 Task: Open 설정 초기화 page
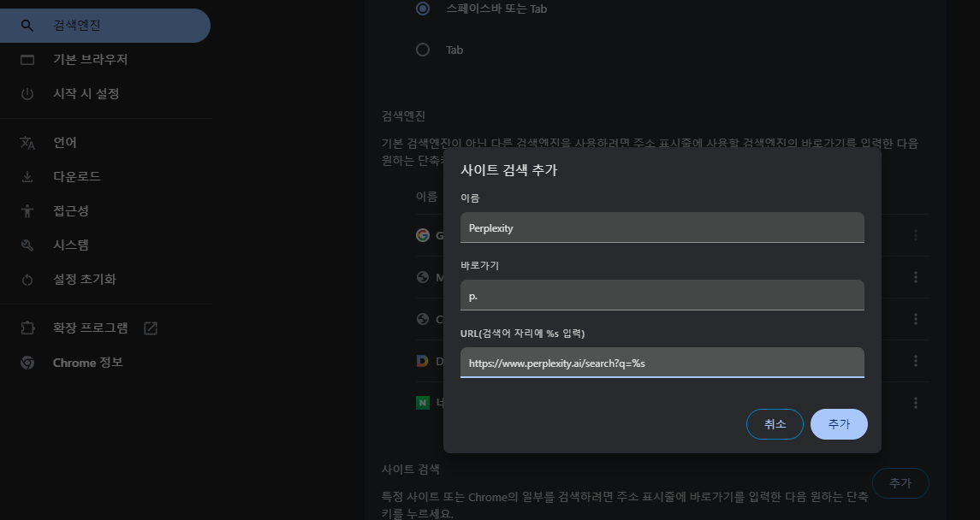(85, 279)
